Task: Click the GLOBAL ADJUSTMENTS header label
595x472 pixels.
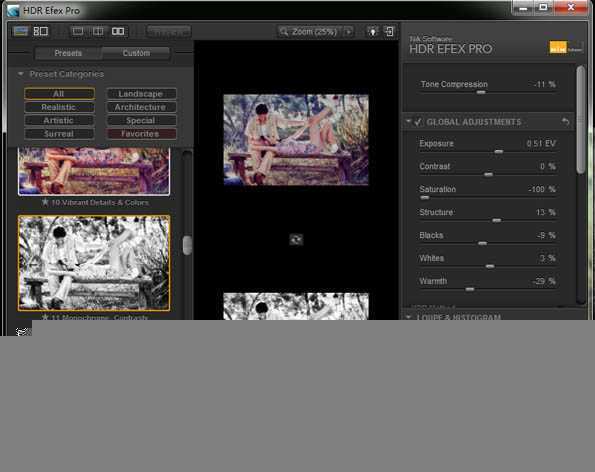Action: click(474, 122)
